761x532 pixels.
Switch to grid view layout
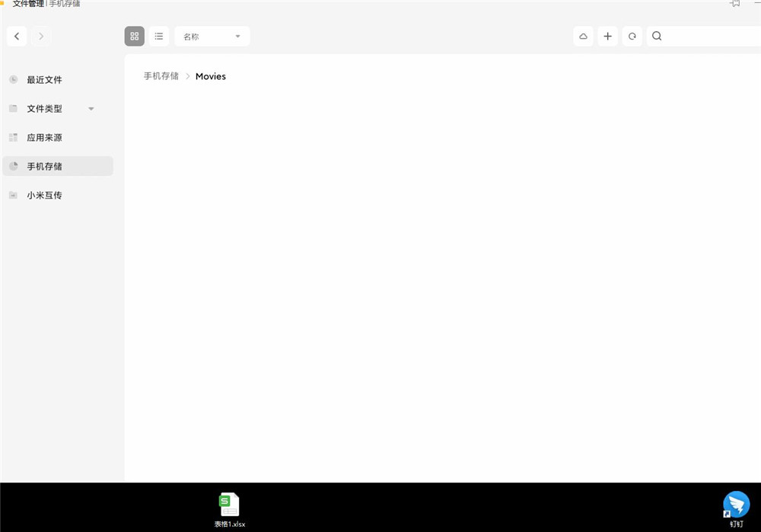tap(135, 36)
